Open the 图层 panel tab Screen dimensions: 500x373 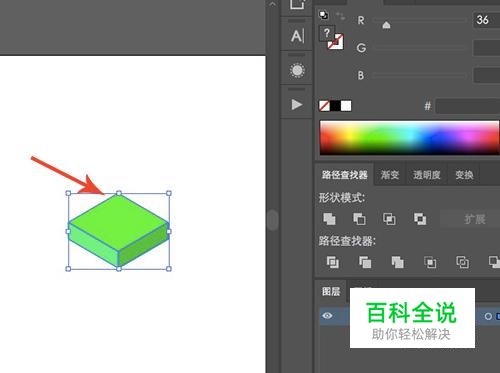(x=331, y=291)
